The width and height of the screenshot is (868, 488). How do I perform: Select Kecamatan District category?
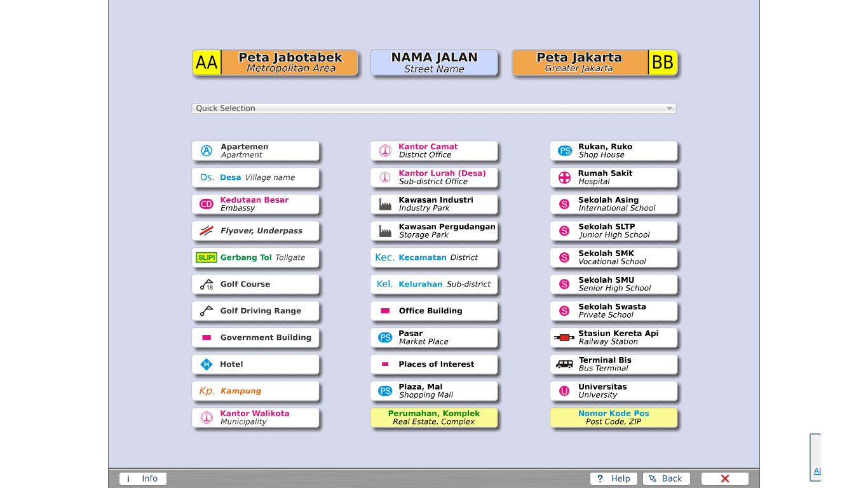pyautogui.click(x=434, y=257)
